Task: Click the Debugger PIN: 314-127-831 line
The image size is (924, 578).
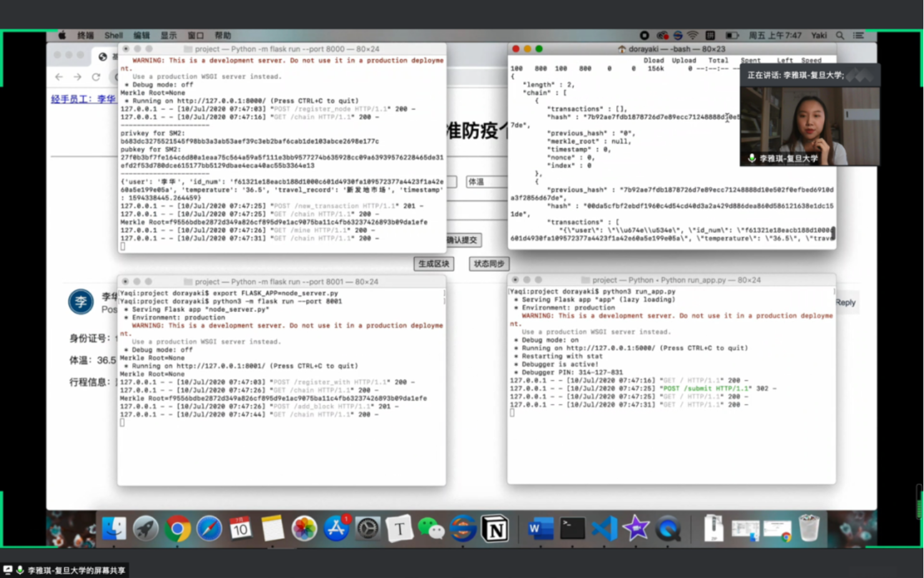Action: (x=567, y=372)
